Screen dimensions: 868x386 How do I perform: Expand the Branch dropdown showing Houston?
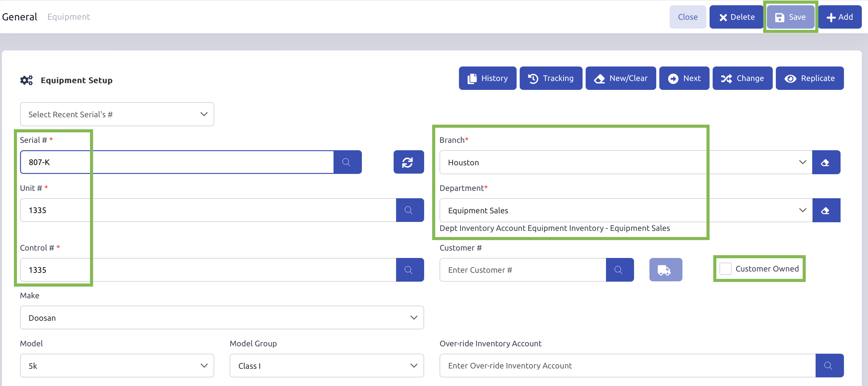pos(625,163)
